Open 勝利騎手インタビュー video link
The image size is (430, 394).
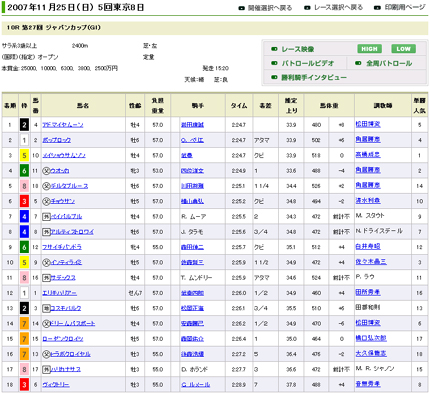tap(314, 77)
